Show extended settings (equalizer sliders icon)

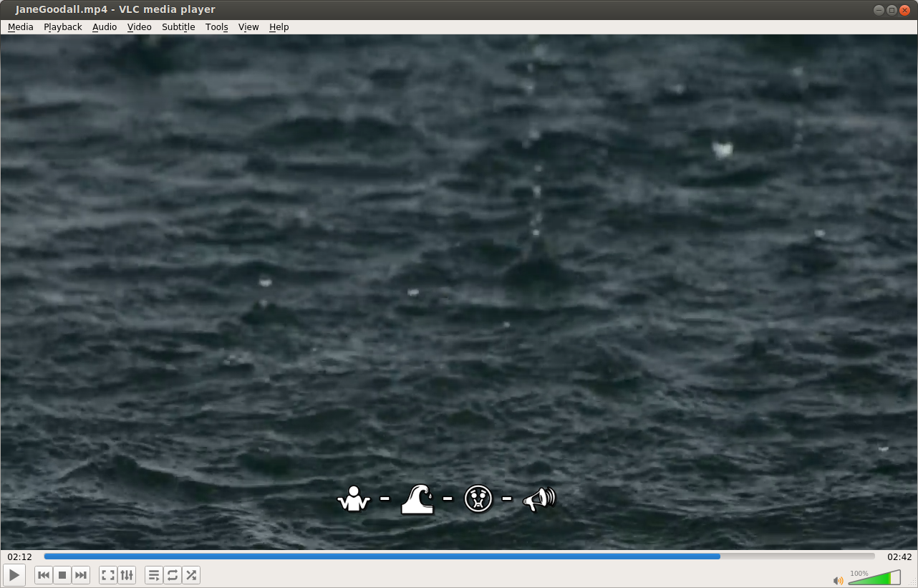coord(127,575)
